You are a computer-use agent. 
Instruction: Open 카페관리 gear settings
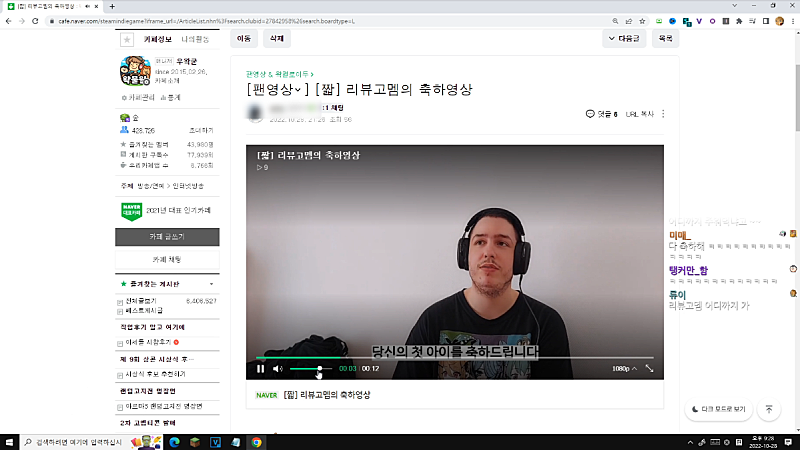(138, 97)
